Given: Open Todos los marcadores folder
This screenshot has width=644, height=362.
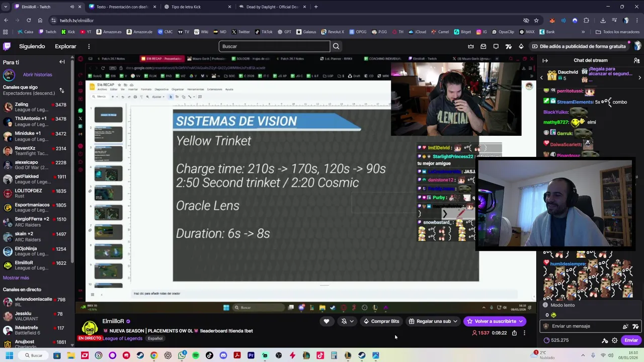Looking at the screenshot, I should [x=617, y=32].
